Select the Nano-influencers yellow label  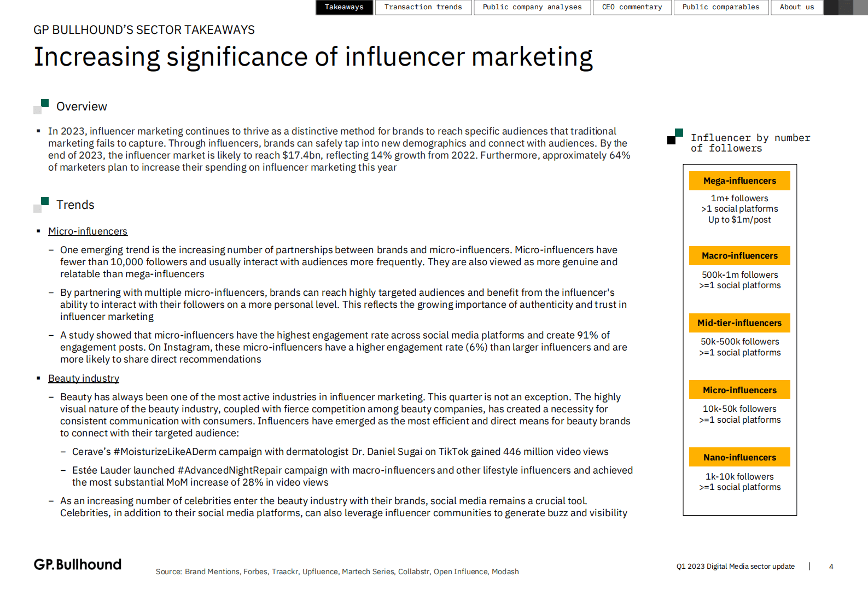[739, 458]
